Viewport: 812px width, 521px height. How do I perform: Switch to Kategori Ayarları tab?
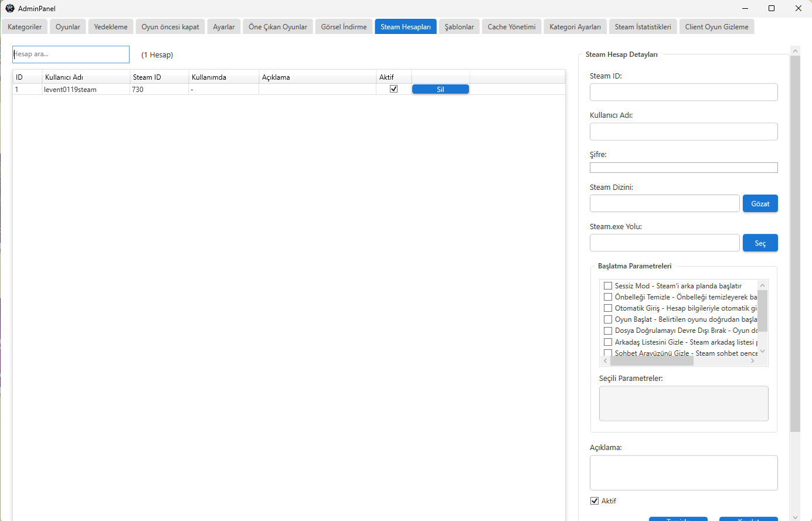[x=575, y=27]
